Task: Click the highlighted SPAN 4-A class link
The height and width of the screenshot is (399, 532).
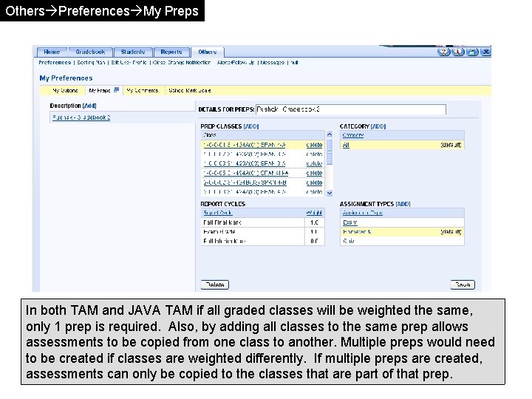Action: click(245, 145)
